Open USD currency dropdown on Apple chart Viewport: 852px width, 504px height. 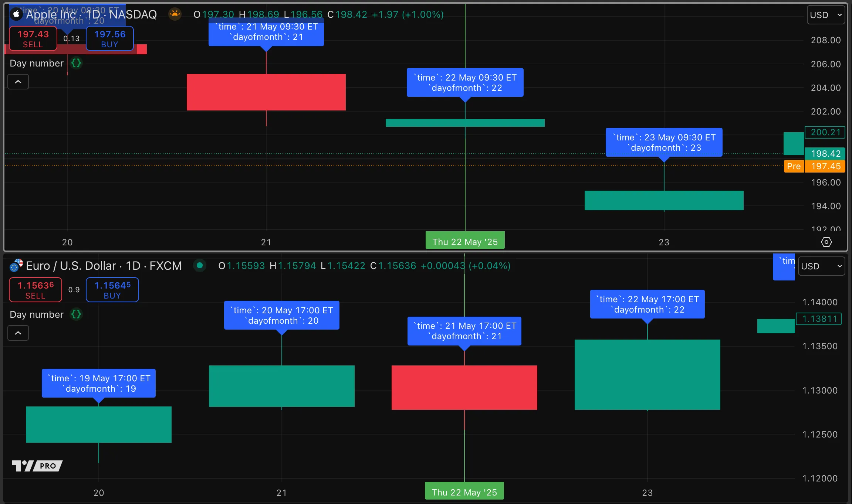pos(825,15)
